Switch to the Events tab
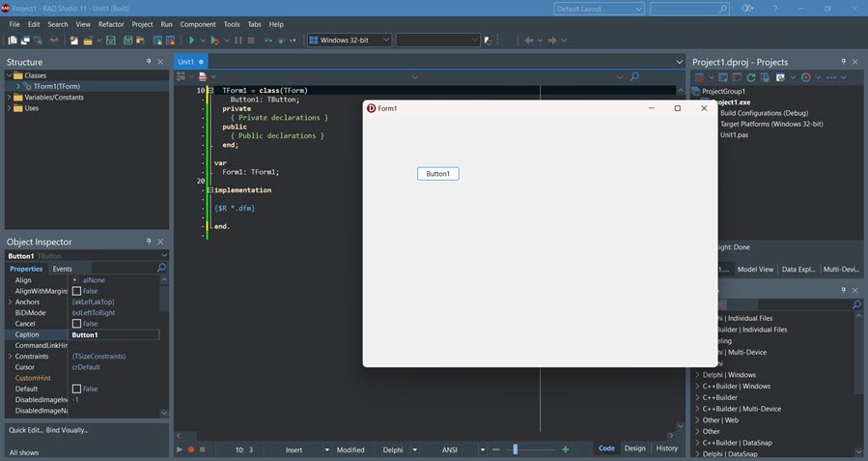 [62, 269]
